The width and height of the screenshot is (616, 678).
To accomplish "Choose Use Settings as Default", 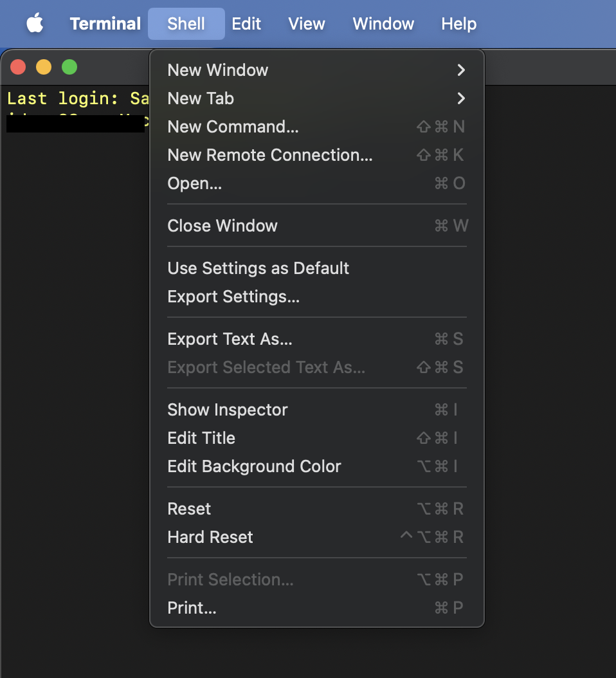I will point(317,268).
